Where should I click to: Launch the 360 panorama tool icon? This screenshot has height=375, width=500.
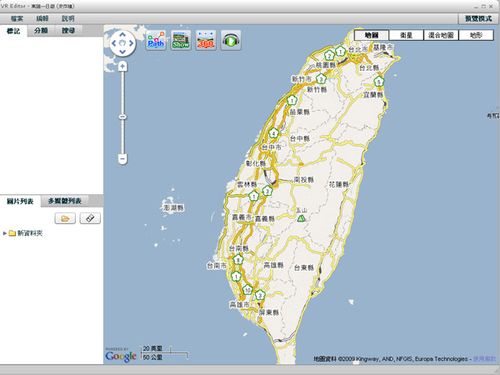(206, 40)
